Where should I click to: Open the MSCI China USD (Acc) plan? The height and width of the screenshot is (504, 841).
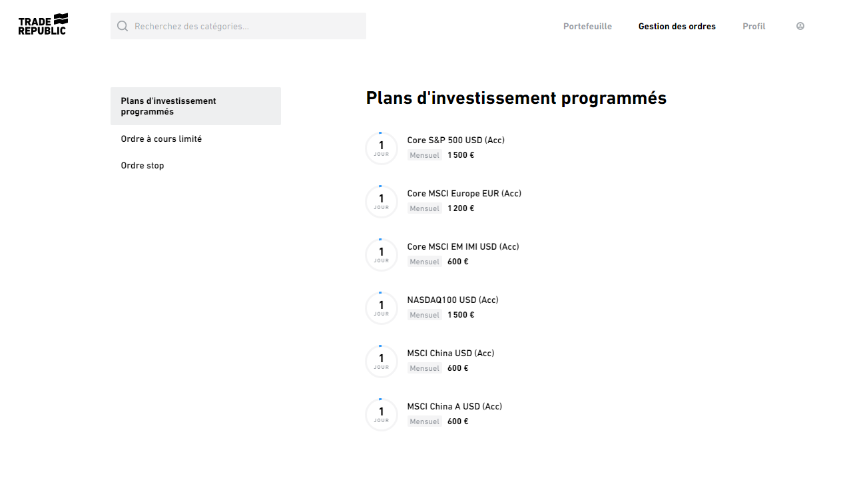coord(451,353)
